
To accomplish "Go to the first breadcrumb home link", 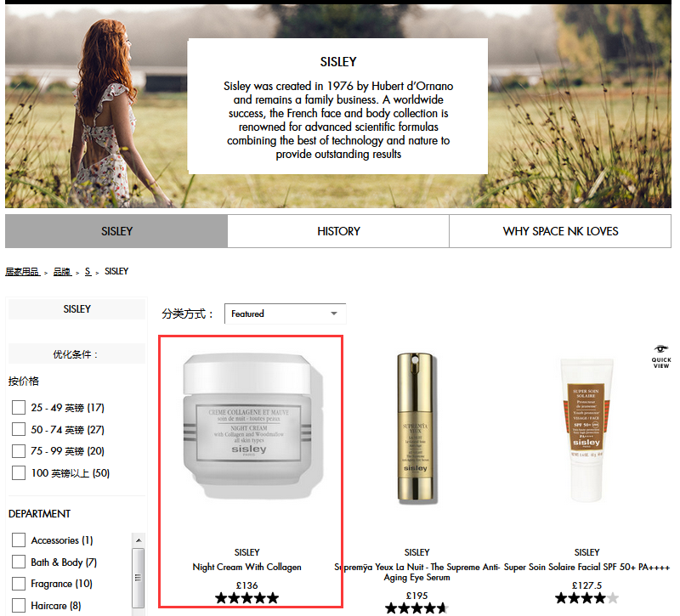I will tap(22, 271).
